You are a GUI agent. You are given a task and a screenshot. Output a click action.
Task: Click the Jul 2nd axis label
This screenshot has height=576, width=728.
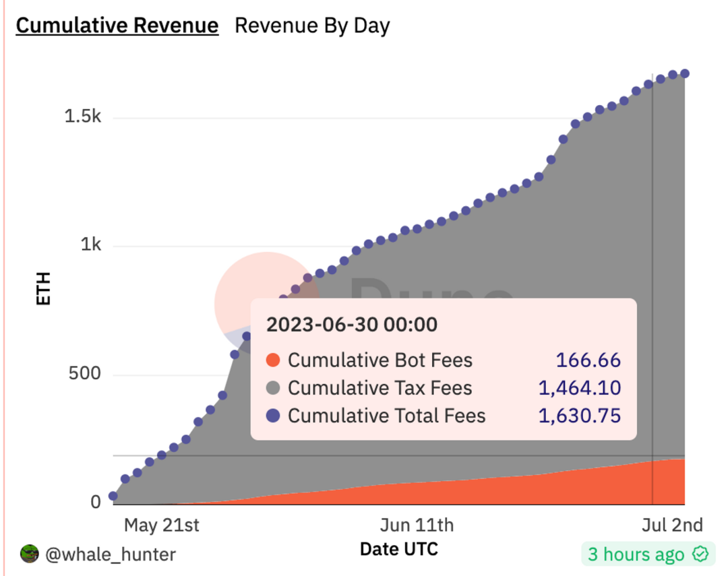pyautogui.click(x=672, y=525)
